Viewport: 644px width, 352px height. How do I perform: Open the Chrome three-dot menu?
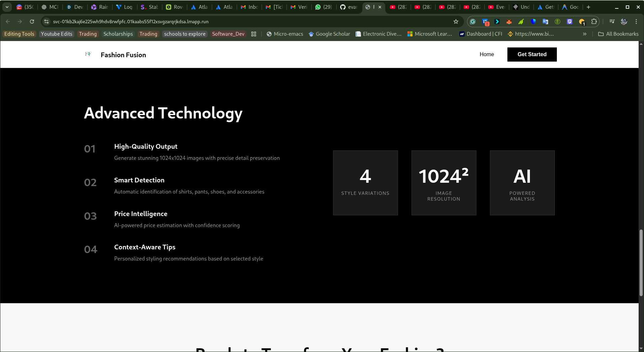pos(636,22)
